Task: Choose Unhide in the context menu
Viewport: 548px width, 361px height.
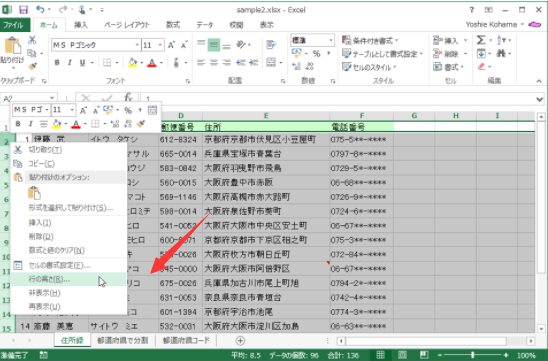Action: click(69, 307)
